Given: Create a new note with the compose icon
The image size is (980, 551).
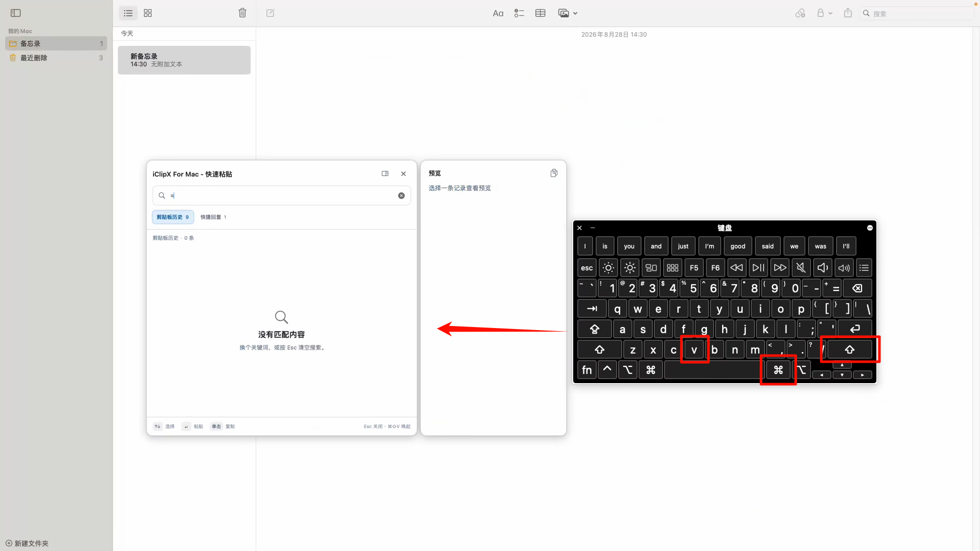Looking at the screenshot, I should [271, 13].
